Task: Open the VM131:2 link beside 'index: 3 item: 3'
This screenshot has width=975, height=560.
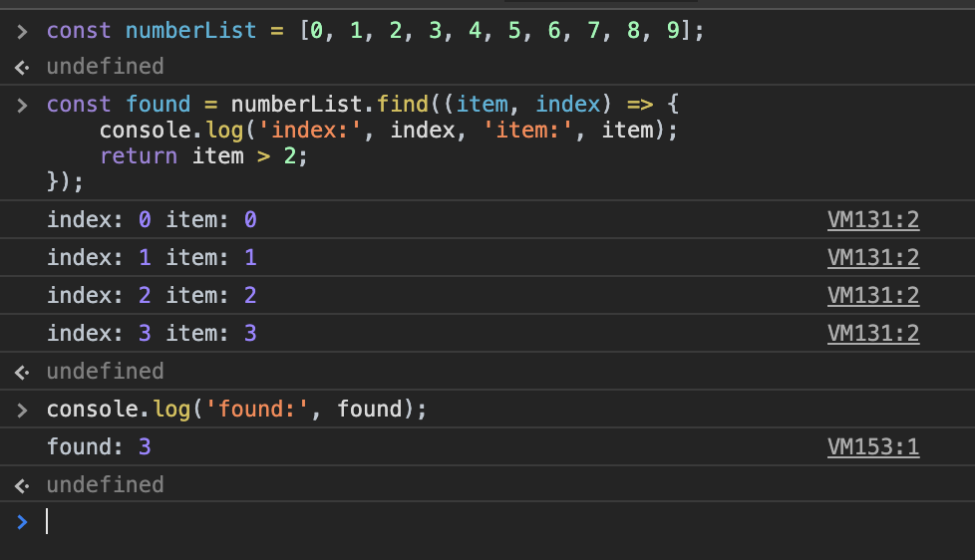Action: (873, 333)
